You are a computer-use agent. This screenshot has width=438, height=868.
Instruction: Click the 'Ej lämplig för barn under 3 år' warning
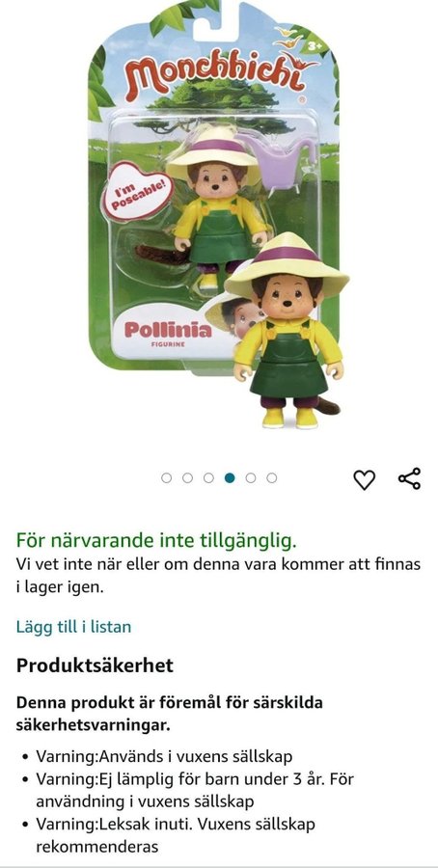(x=195, y=790)
